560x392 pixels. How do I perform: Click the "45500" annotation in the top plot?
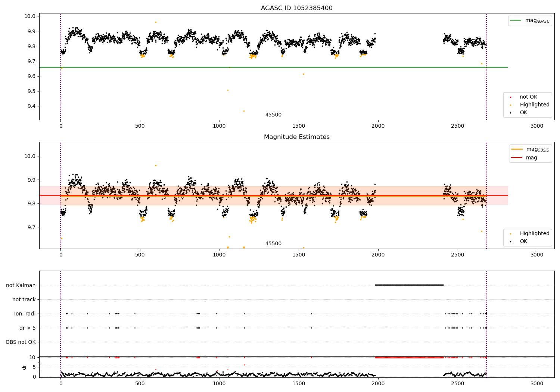pyautogui.click(x=273, y=115)
